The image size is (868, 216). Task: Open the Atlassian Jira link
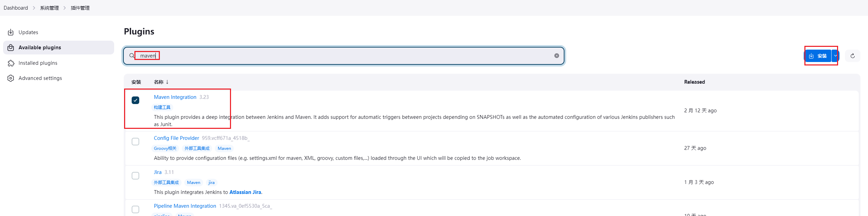coord(245,192)
